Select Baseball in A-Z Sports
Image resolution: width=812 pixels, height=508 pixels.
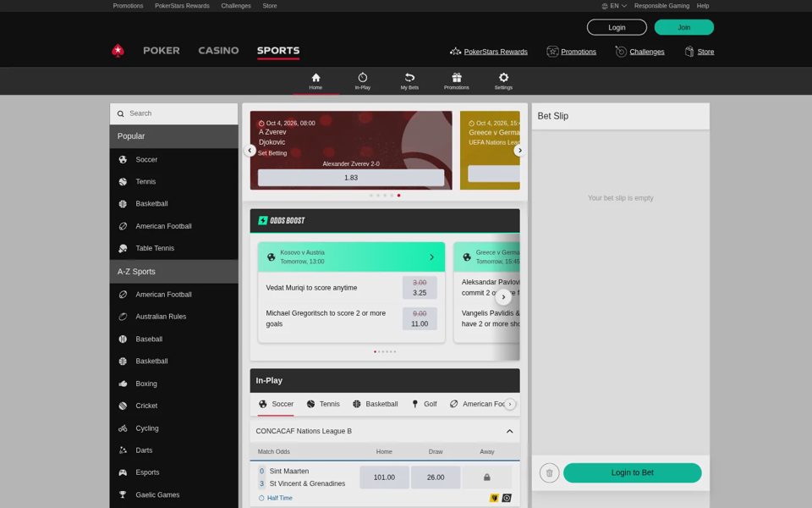click(x=173, y=339)
